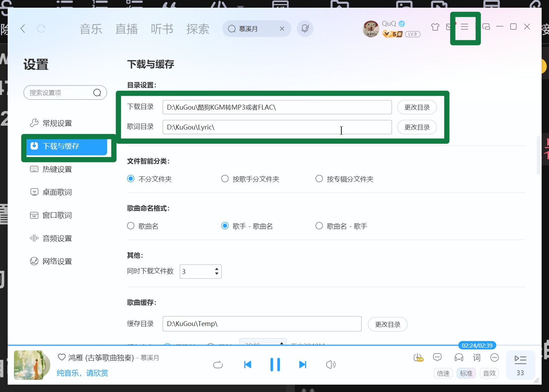Viewport: 549px width, 392px height.
Task: Click the settings search magnifier icon
Action: [97, 93]
